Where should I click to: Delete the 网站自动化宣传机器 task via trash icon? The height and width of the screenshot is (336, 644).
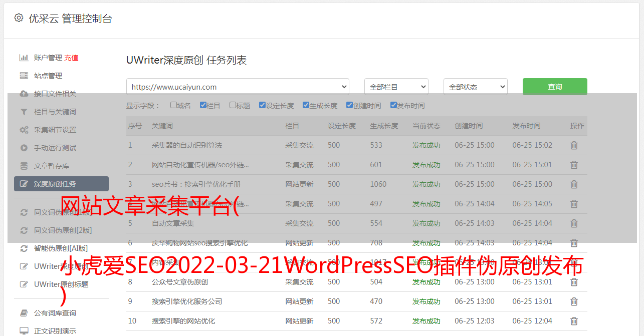(574, 165)
